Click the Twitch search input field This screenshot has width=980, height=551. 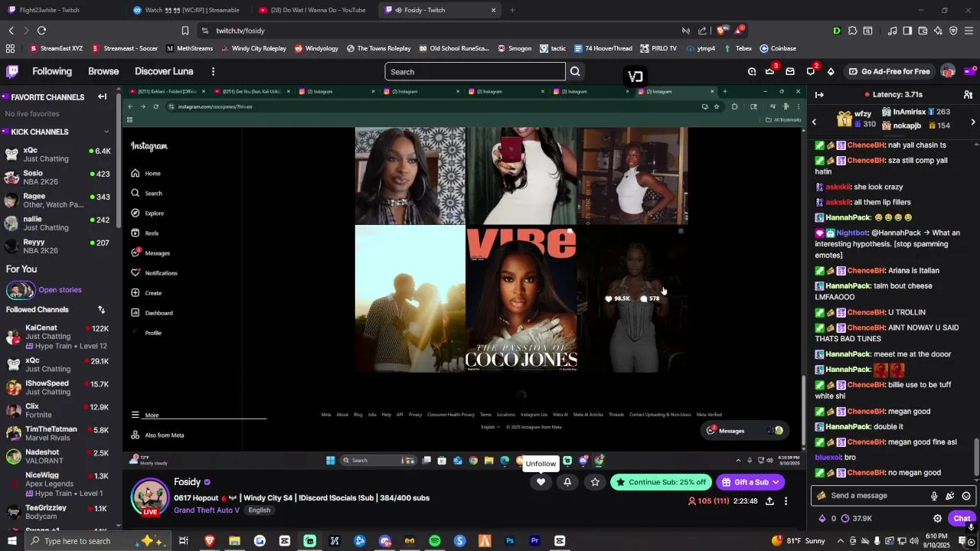(x=475, y=72)
